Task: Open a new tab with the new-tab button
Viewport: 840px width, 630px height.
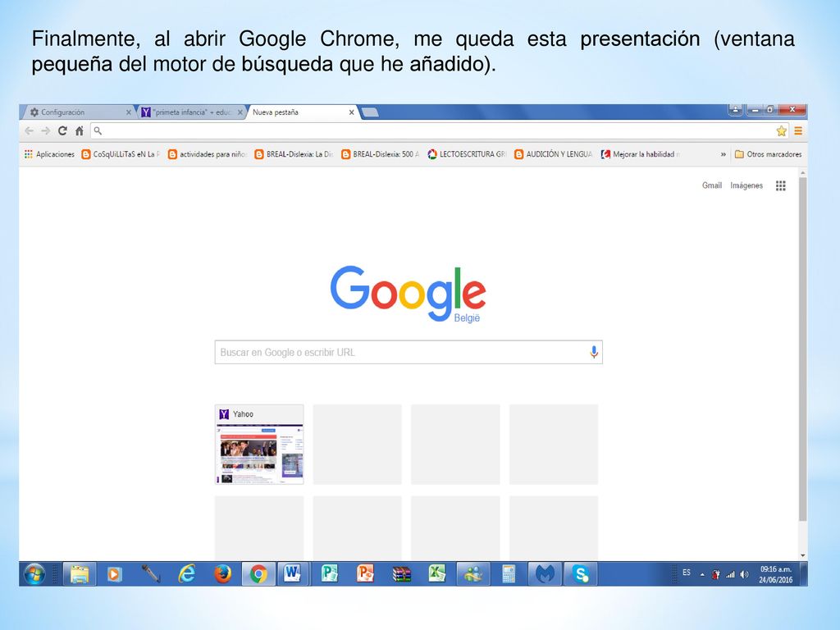Action: (x=370, y=112)
